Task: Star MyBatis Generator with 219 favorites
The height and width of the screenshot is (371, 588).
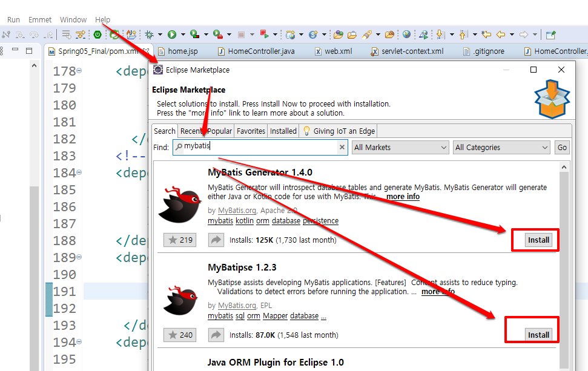Action: point(180,240)
